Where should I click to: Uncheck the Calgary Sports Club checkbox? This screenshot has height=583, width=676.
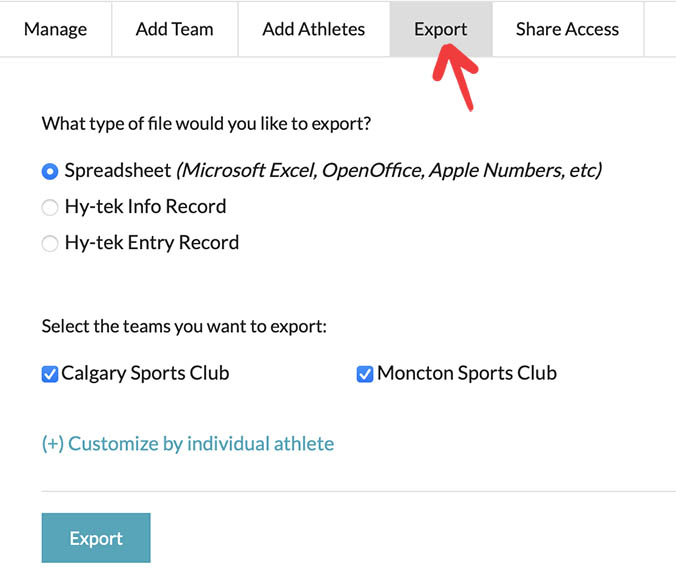(x=50, y=374)
